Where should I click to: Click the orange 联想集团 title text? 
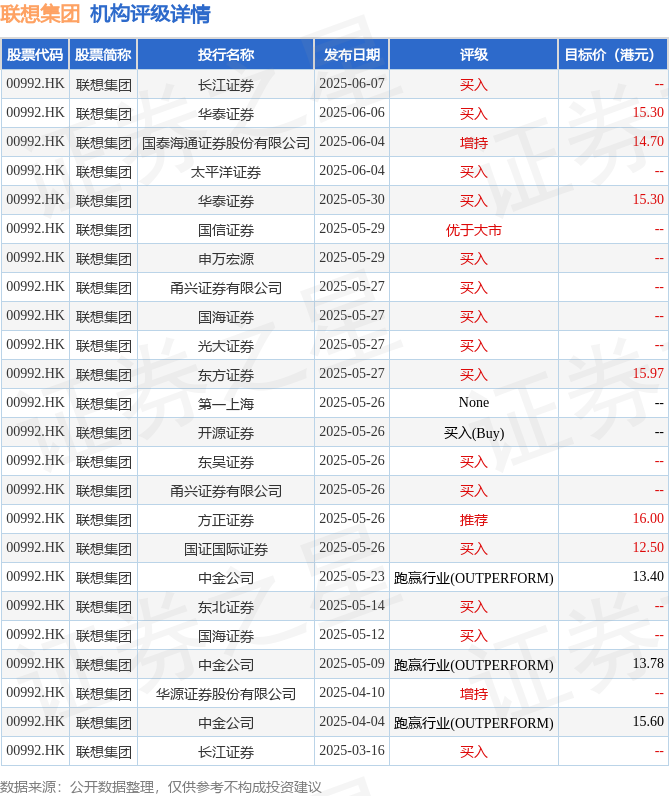pos(40,14)
